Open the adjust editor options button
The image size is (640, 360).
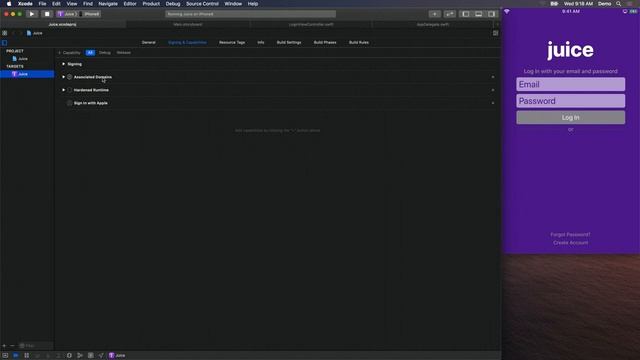coord(496,33)
